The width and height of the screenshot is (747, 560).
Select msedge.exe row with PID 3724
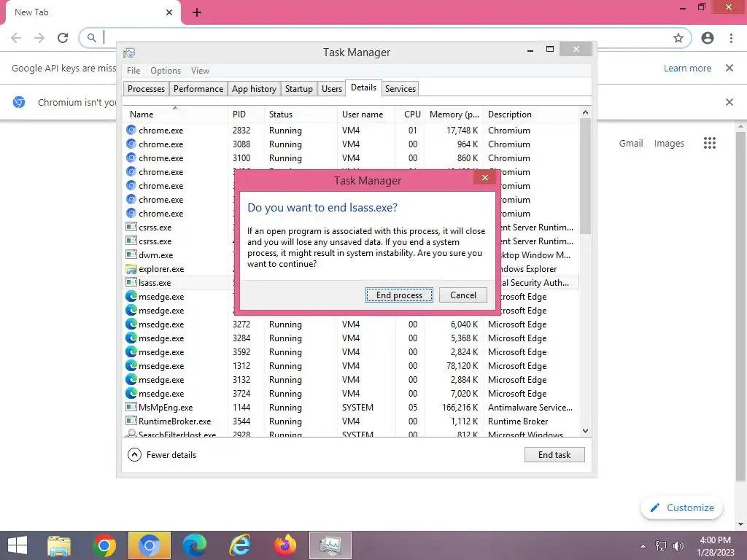(351, 393)
